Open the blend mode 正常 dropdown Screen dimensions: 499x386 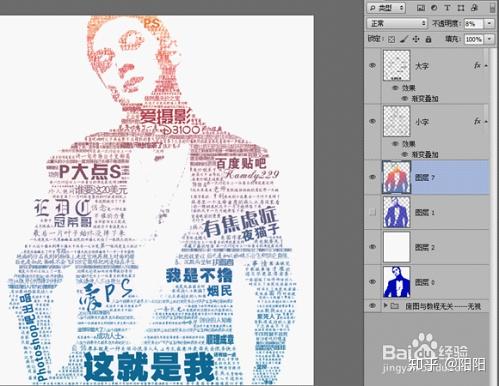pyautogui.click(x=397, y=23)
